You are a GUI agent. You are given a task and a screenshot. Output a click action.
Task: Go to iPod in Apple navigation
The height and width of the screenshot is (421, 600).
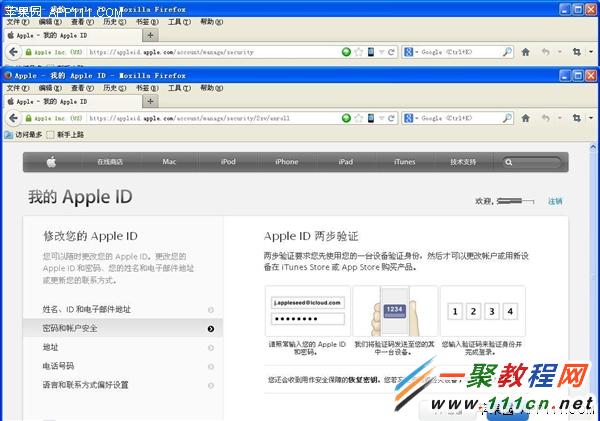pos(228,162)
